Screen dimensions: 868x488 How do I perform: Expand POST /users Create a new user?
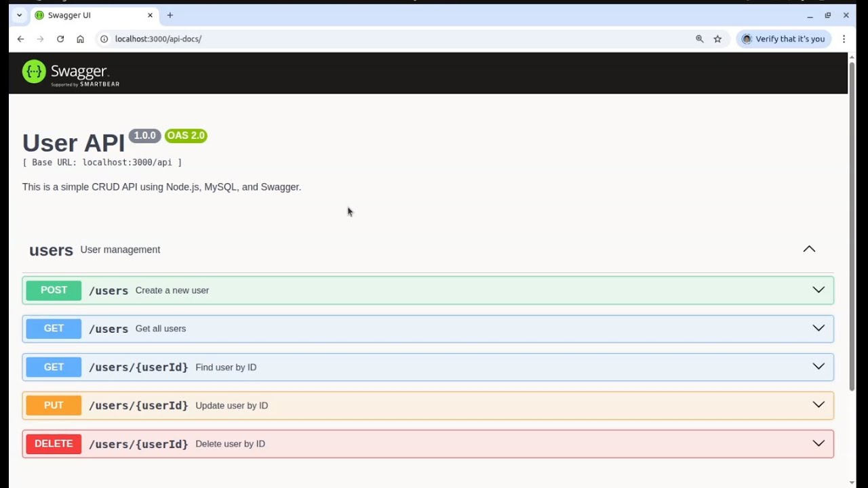click(x=428, y=290)
